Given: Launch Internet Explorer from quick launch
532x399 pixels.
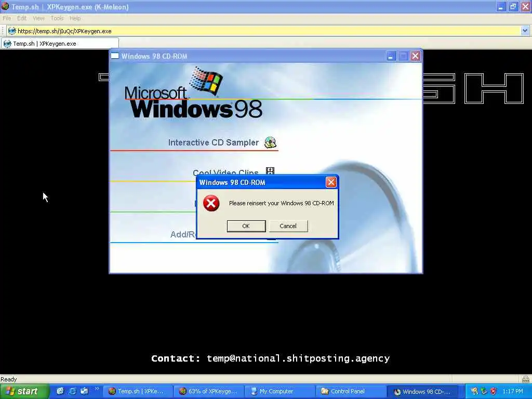Looking at the screenshot, I should click(x=72, y=391).
